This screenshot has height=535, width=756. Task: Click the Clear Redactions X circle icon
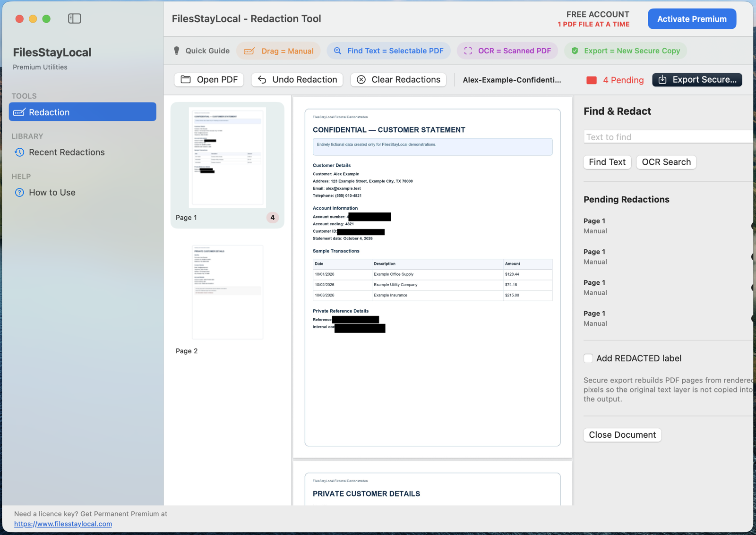tap(361, 79)
